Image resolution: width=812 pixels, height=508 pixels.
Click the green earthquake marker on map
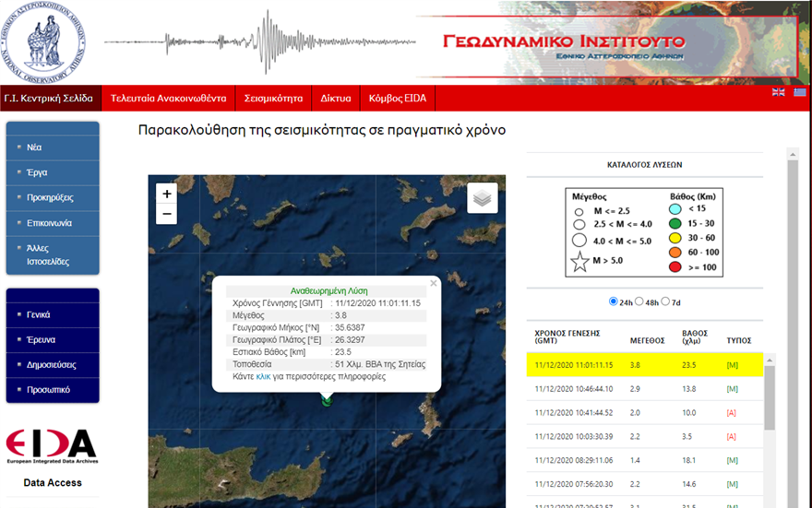pos(326,399)
